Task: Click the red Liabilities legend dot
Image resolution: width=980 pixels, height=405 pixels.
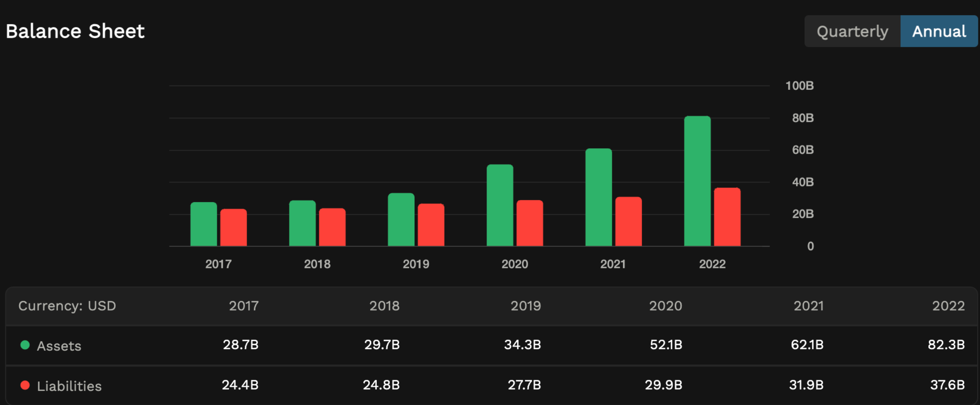Action: (25, 386)
